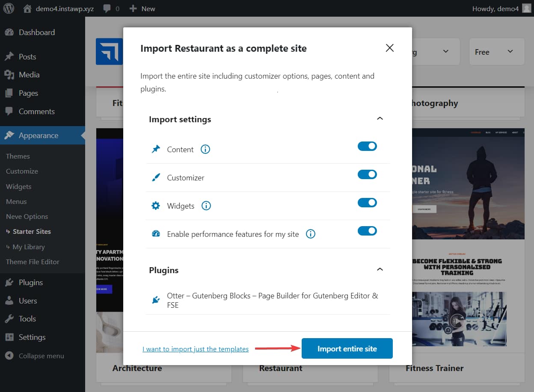Go to Neve Options submenu item
Screen dimensions: 534x392
[27, 216]
